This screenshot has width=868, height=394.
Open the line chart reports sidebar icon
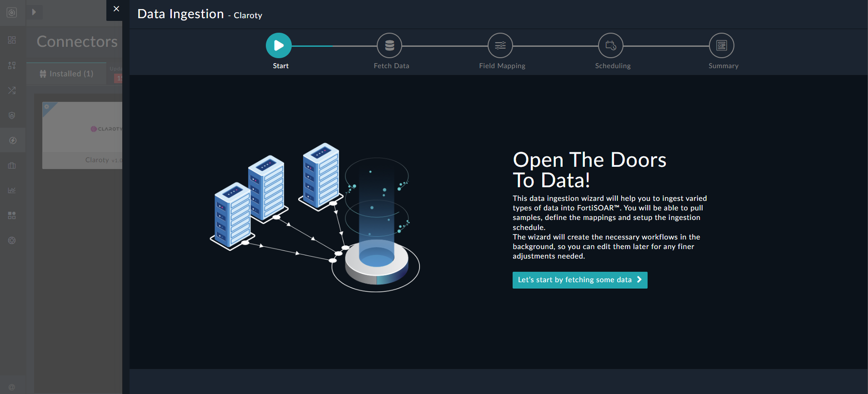12,190
